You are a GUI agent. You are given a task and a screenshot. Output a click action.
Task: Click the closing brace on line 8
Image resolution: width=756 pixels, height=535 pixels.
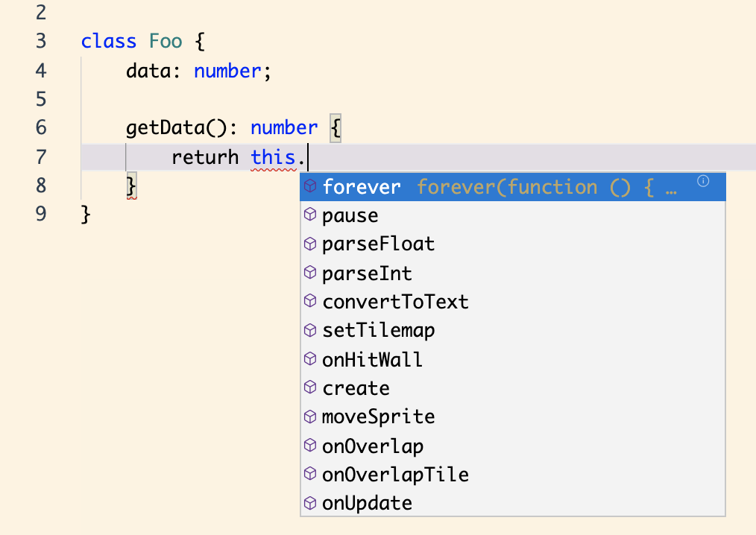130,185
